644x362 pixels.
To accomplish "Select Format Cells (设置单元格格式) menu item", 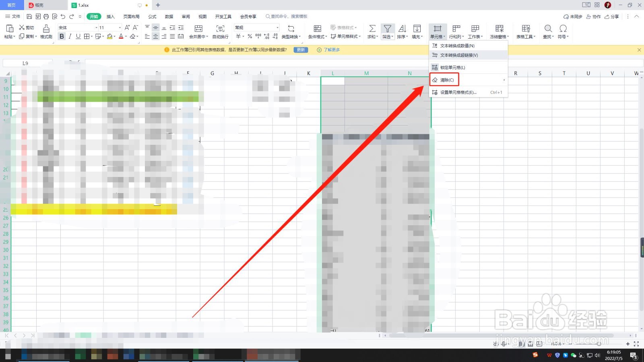I will click(x=469, y=93).
